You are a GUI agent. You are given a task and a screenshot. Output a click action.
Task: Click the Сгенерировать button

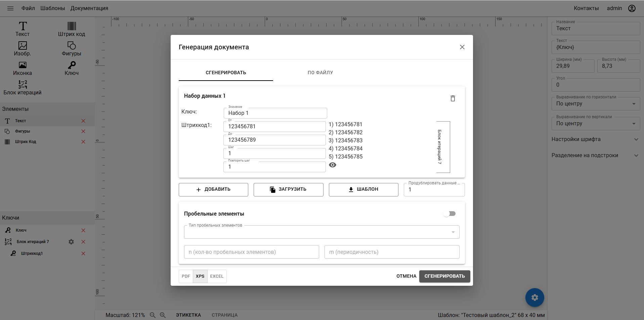coord(444,276)
